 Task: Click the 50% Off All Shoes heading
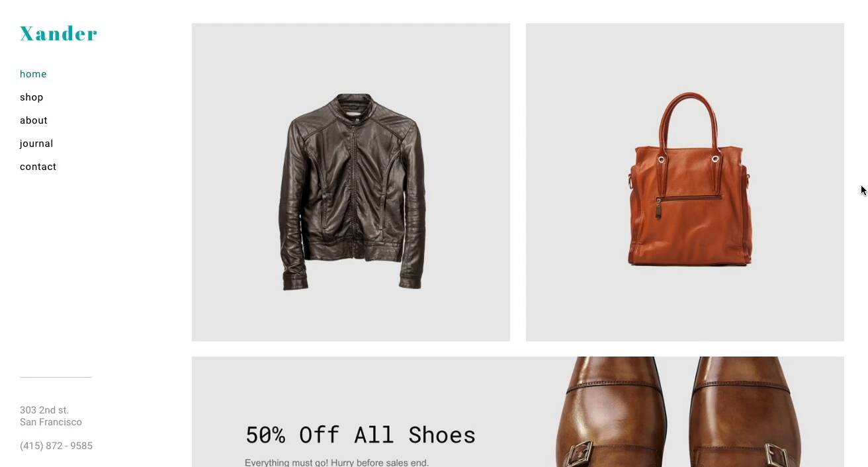coord(361,435)
